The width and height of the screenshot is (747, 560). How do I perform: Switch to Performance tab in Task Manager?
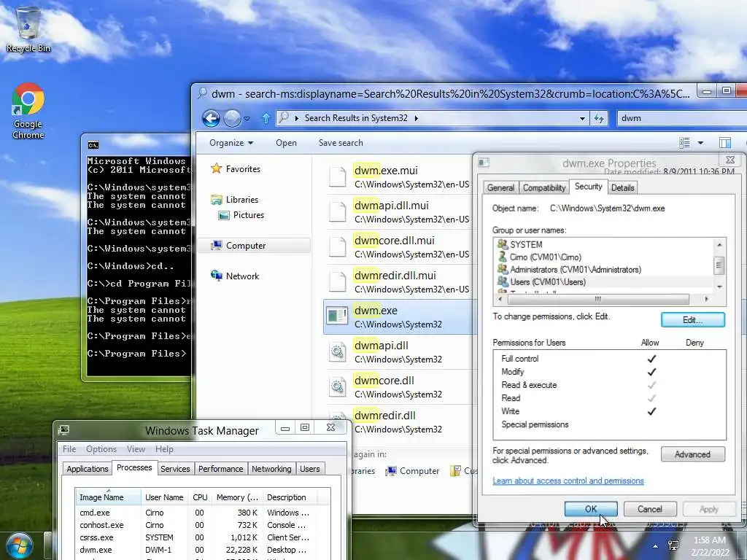[x=220, y=469]
